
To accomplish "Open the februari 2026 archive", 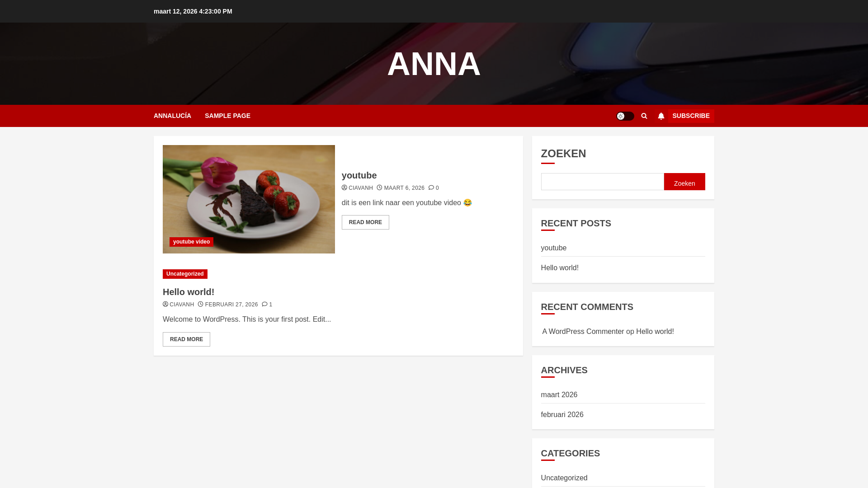I will tap(562, 415).
